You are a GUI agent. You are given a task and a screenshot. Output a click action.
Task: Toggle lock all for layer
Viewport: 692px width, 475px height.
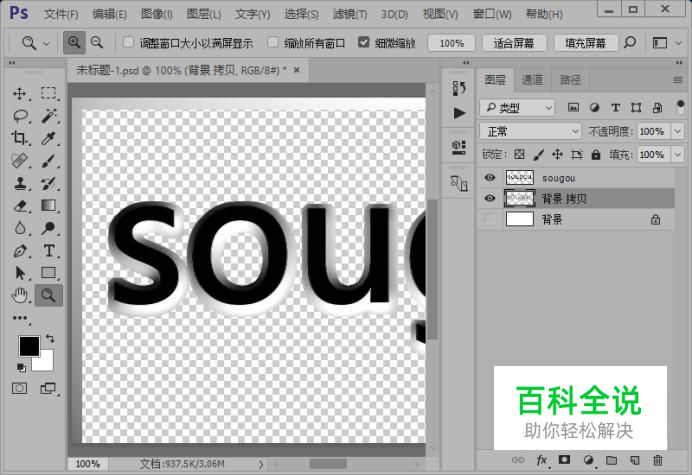(596, 155)
